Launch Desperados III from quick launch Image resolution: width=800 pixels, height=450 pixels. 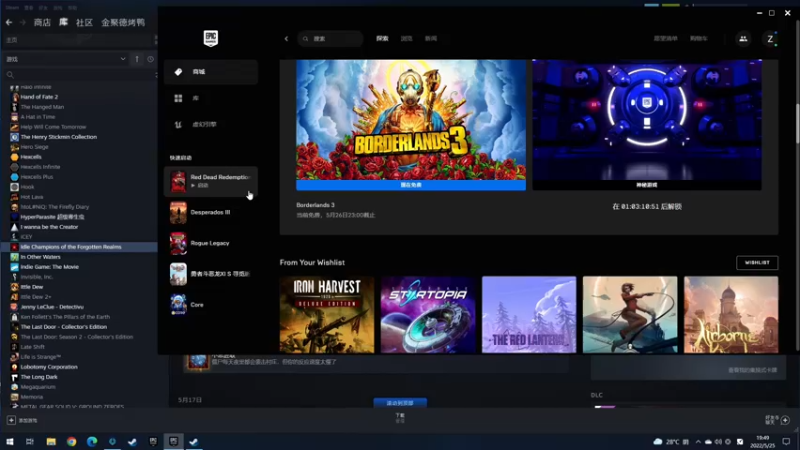pyautogui.click(x=211, y=212)
